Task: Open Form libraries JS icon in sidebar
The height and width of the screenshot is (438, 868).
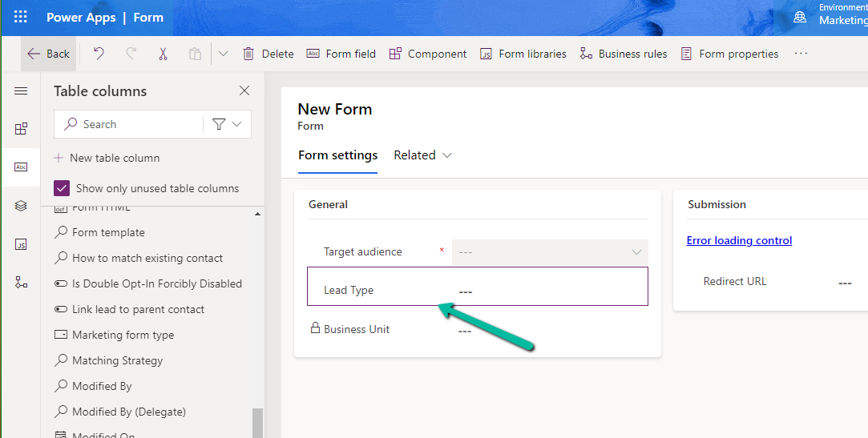Action: [x=21, y=244]
